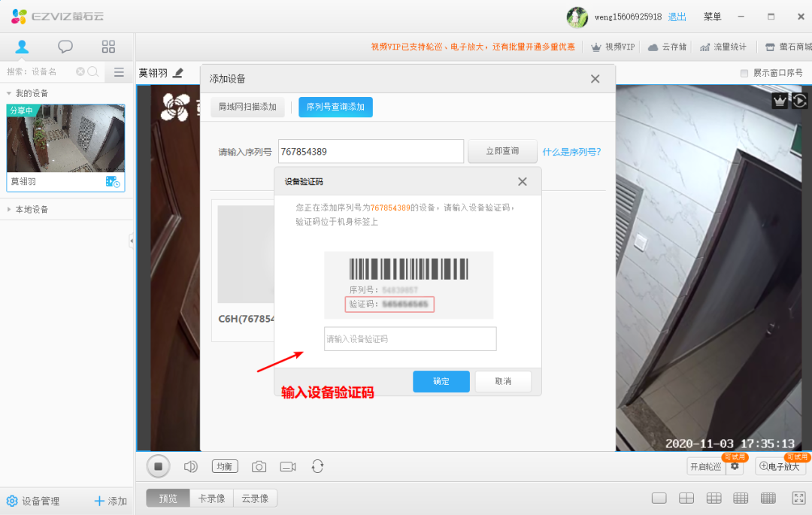Stop the live video playback
812x515 pixels.
click(x=159, y=466)
